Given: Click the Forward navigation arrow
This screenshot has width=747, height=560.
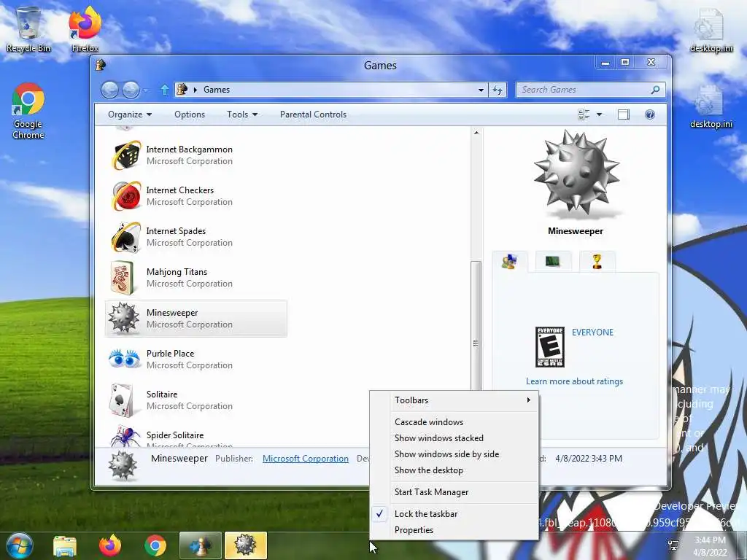Looking at the screenshot, I should point(131,90).
